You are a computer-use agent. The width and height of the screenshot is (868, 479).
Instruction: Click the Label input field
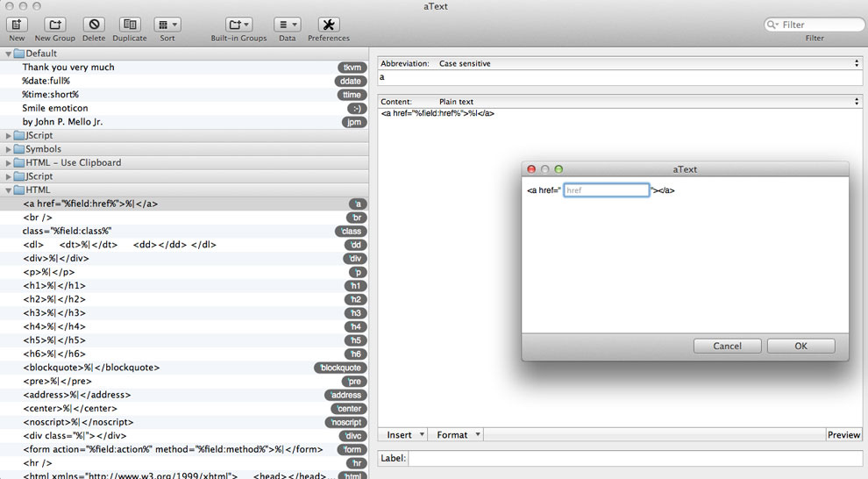(x=636, y=458)
